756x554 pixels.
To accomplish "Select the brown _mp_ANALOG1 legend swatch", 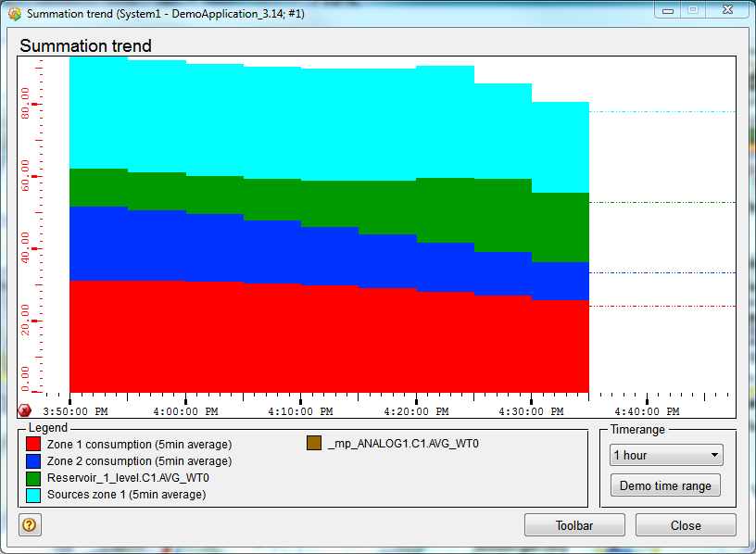I will (314, 443).
